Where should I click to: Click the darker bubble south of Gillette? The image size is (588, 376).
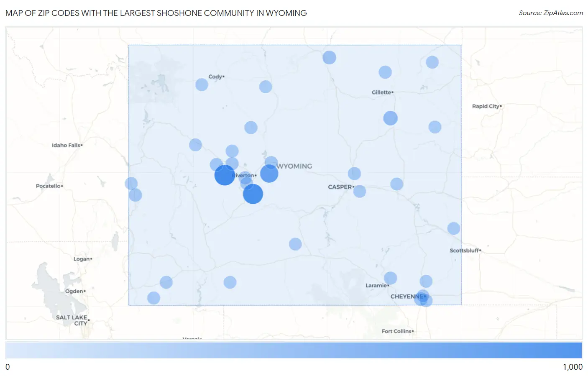(x=390, y=118)
